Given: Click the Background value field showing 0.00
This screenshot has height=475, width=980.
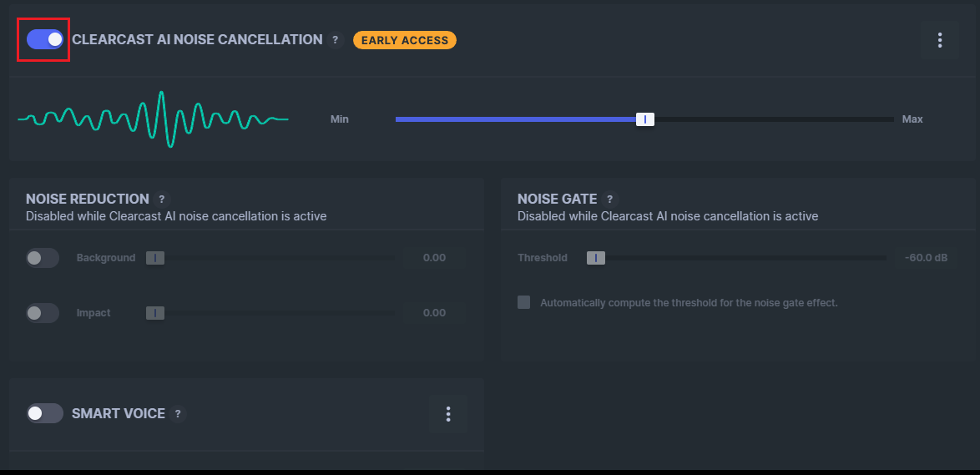Looking at the screenshot, I should (434, 257).
